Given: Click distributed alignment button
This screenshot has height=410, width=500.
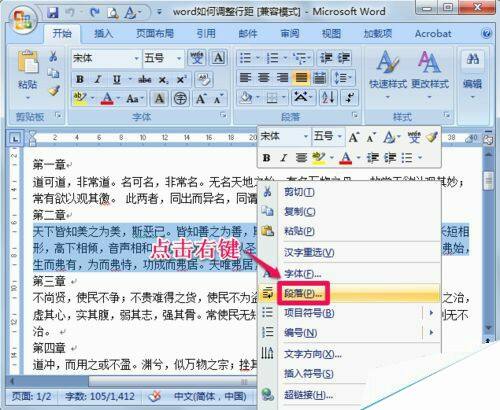Looking at the screenshot, I should [320, 78].
